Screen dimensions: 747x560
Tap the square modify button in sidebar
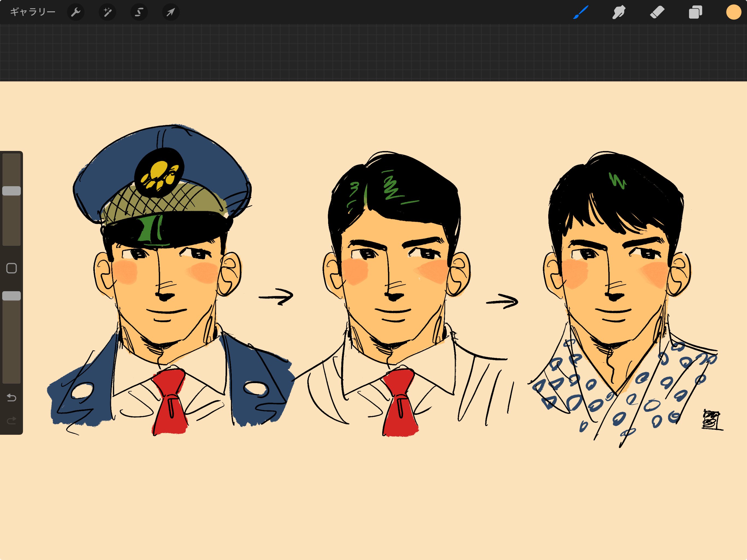click(x=11, y=268)
